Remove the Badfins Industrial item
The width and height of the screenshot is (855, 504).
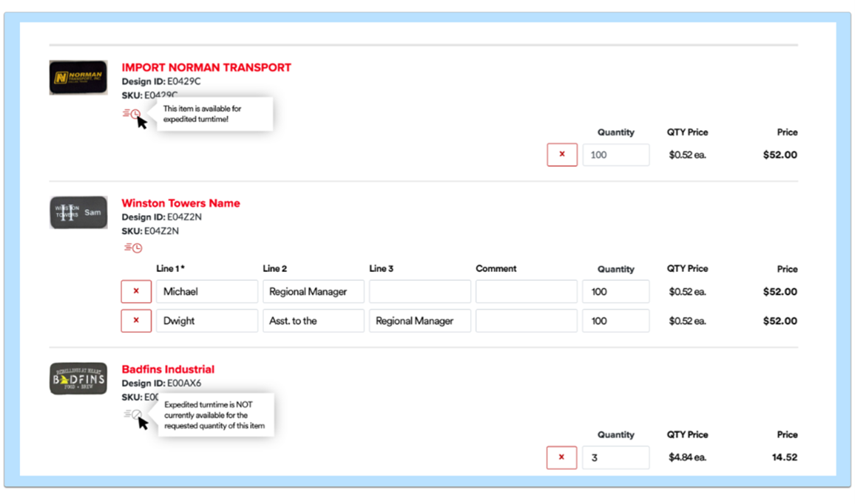561,457
